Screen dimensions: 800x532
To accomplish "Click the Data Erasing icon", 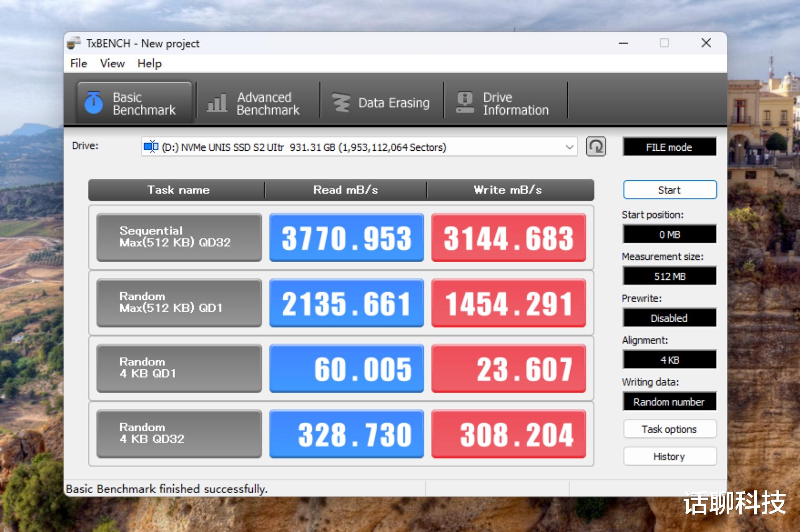I will coord(341,103).
